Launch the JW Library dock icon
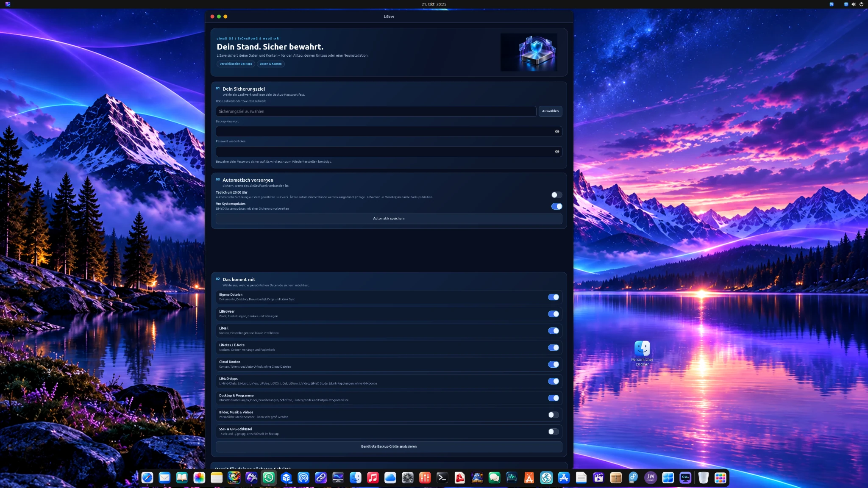Viewport: 868px width, 488px height. [651, 478]
